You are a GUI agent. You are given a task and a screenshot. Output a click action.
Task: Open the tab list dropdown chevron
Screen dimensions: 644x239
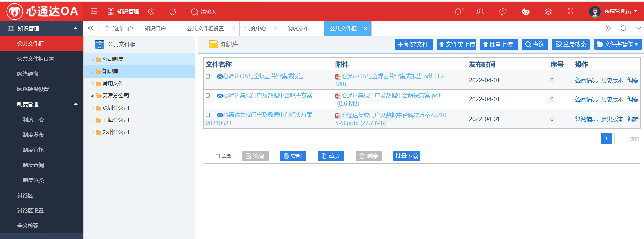pos(638,28)
